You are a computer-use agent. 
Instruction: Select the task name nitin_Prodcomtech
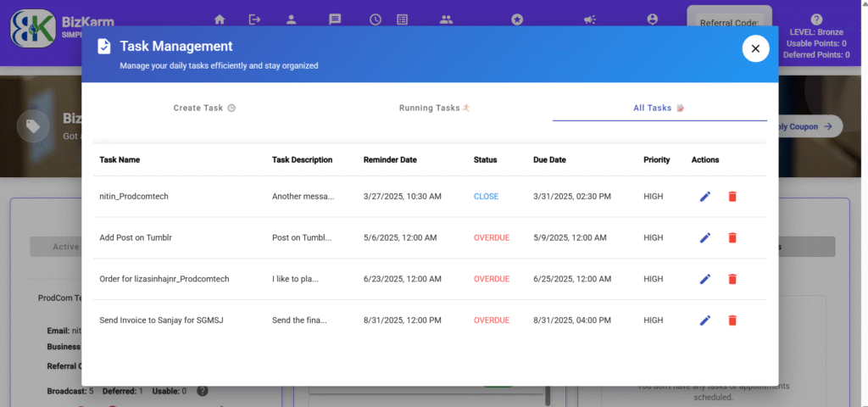pyautogui.click(x=134, y=197)
